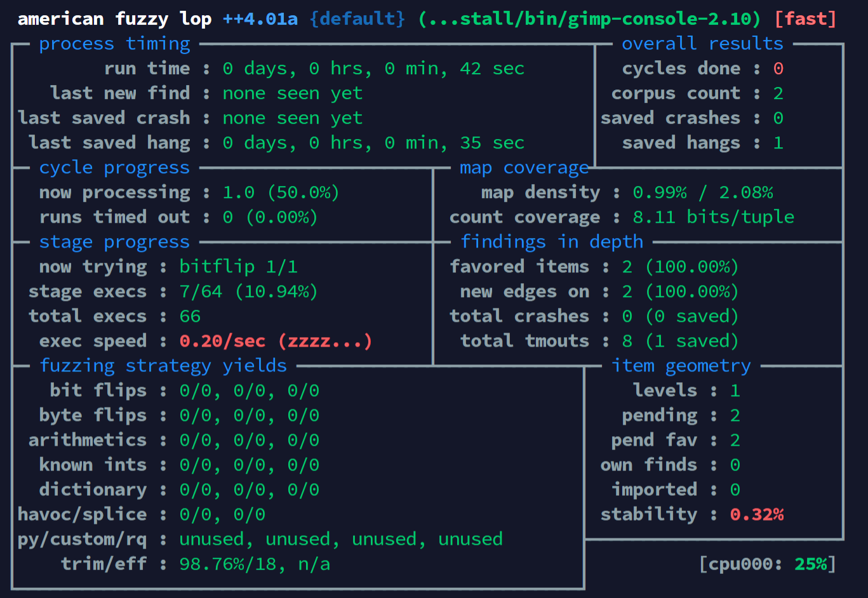Click the 'fuzzing strategy yields' header
The height and width of the screenshot is (598, 868).
coord(163,366)
